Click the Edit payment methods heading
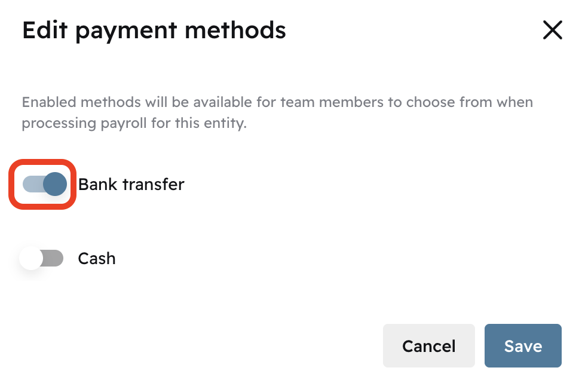This screenshot has width=582, height=392. click(154, 30)
